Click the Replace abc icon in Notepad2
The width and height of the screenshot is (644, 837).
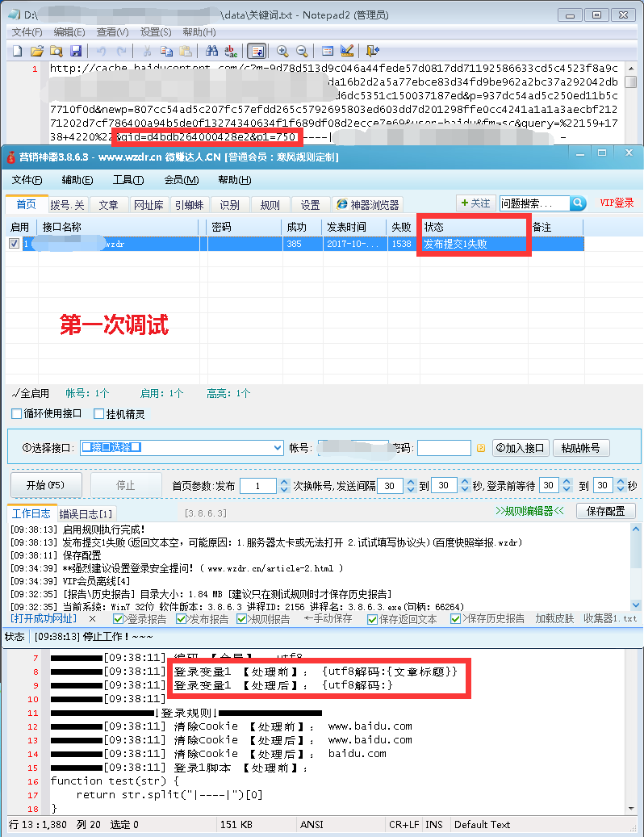(231, 51)
